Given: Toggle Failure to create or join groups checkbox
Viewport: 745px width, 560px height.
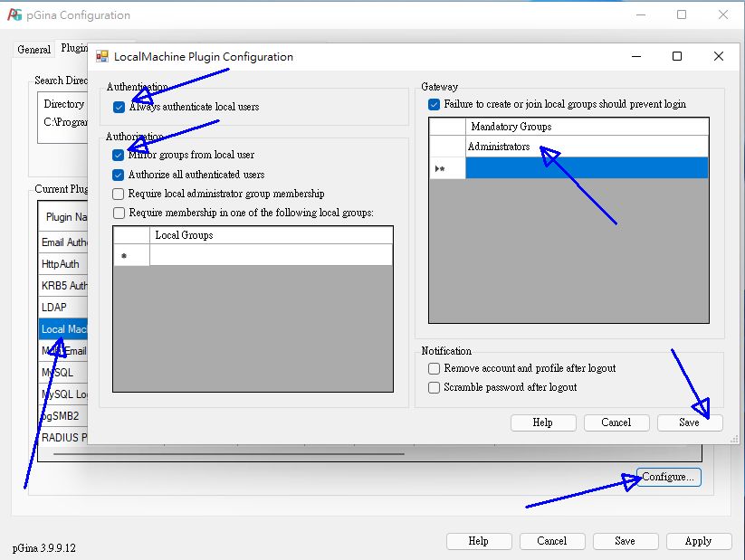Looking at the screenshot, I should tap(435, 105).
